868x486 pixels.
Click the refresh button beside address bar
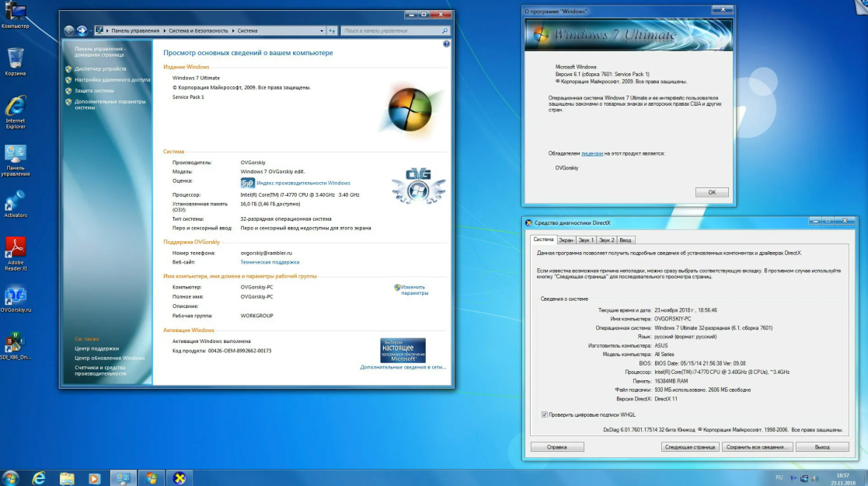pyautogui.click(x=332, y=30)
